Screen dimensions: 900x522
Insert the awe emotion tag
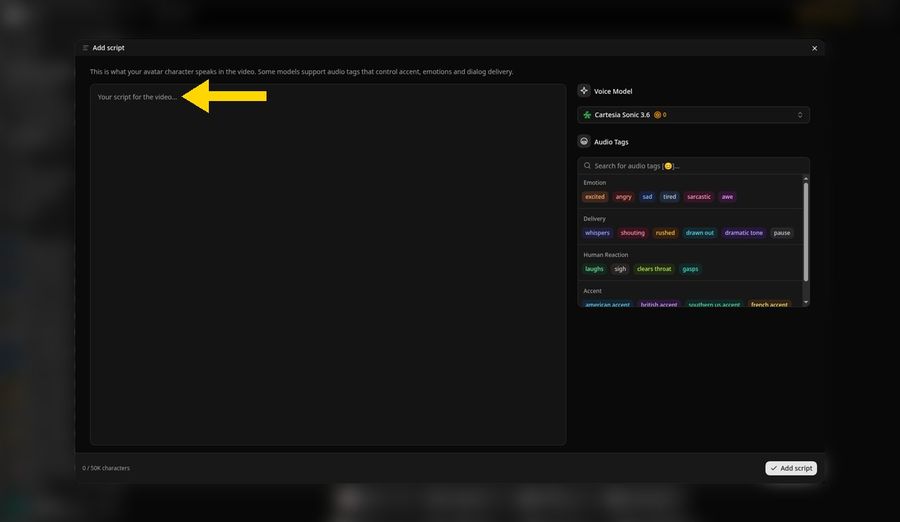tap(727, 196)
